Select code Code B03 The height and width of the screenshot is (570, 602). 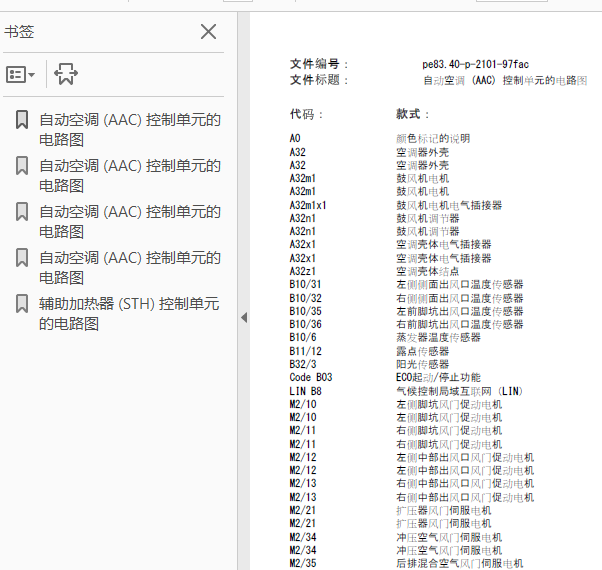(x=311, y=377)
